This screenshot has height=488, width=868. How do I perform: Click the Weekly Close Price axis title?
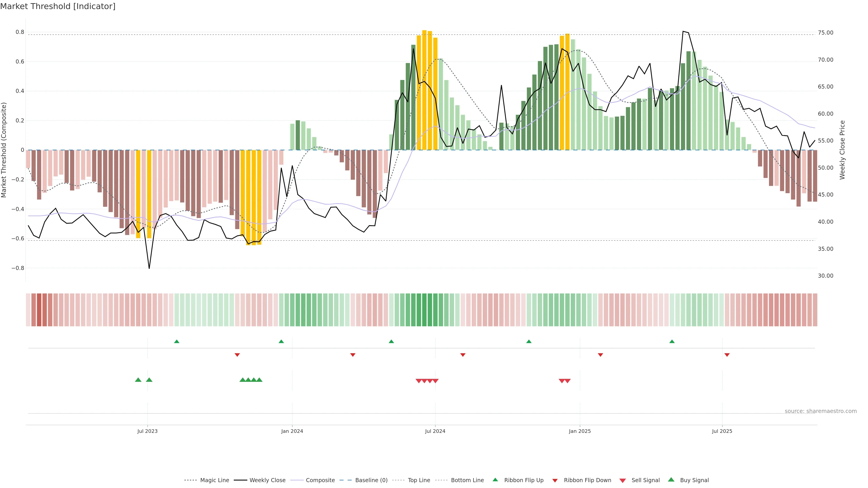(x=842, y=150)
